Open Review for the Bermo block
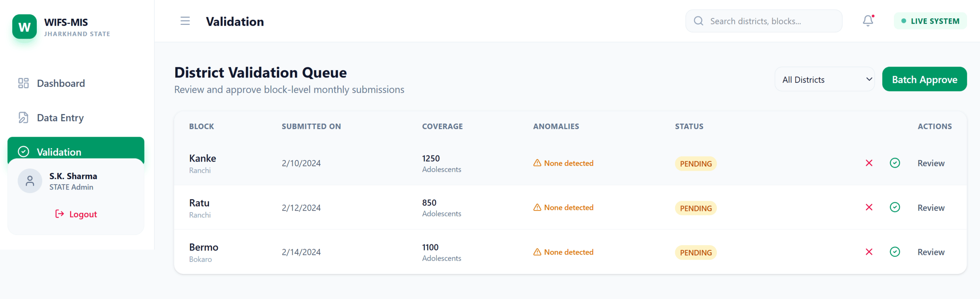Screen dimensions: 980x299 tap(931, 252)
